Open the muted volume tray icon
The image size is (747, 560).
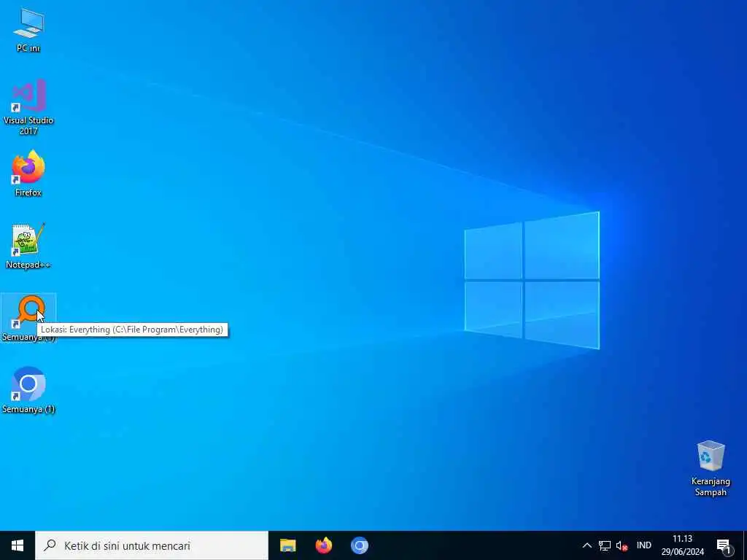tap(622, 545)
